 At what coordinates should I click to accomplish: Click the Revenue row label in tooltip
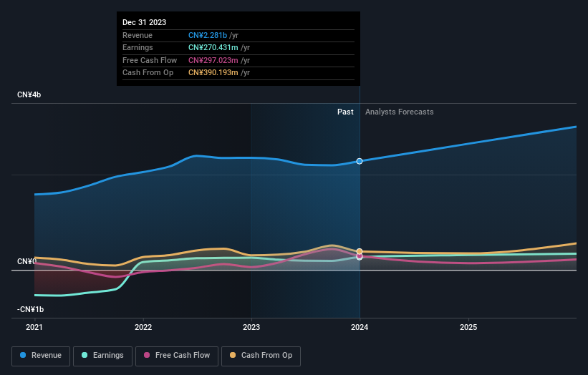click(138, 35)
